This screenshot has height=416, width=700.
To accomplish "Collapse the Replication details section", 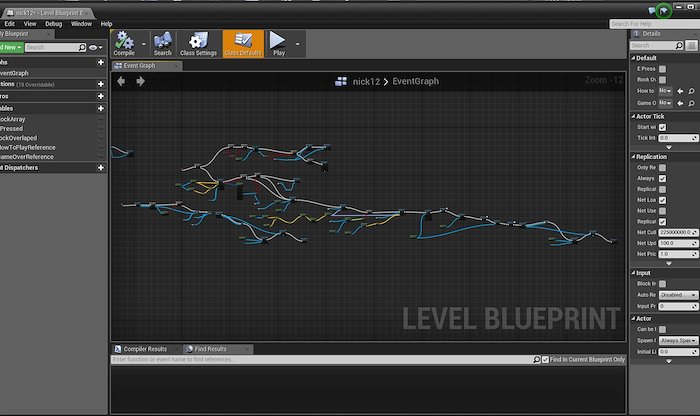I will click(x=633, y=157).
